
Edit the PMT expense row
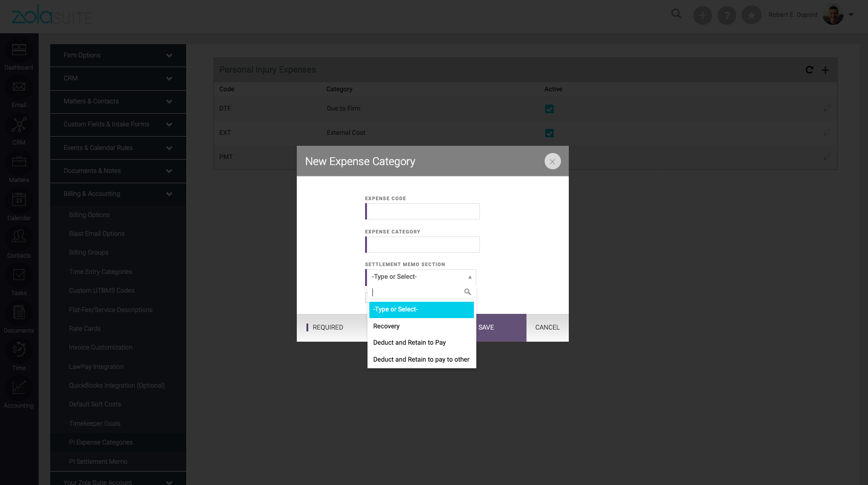tap(827, 157)
